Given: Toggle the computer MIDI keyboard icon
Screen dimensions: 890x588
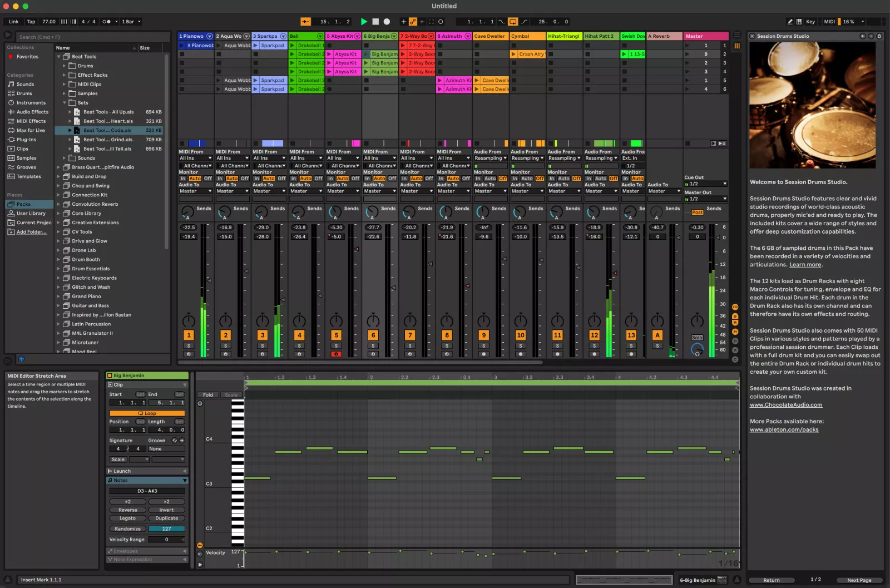Looking at the screenshot, I should tap(799, 22).
